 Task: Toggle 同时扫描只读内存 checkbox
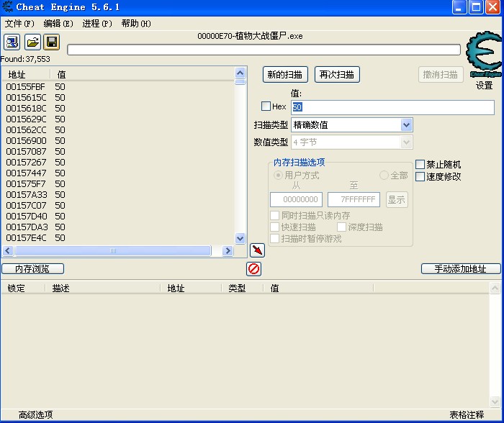pos(274,215)
